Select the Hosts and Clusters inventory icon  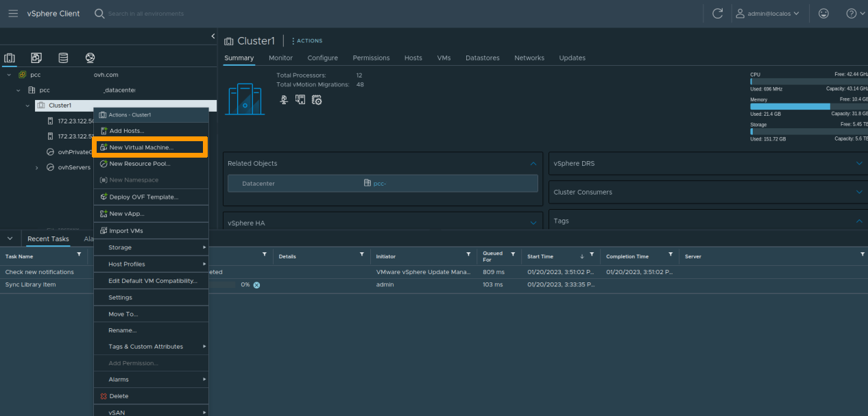[x=10, y=58]
